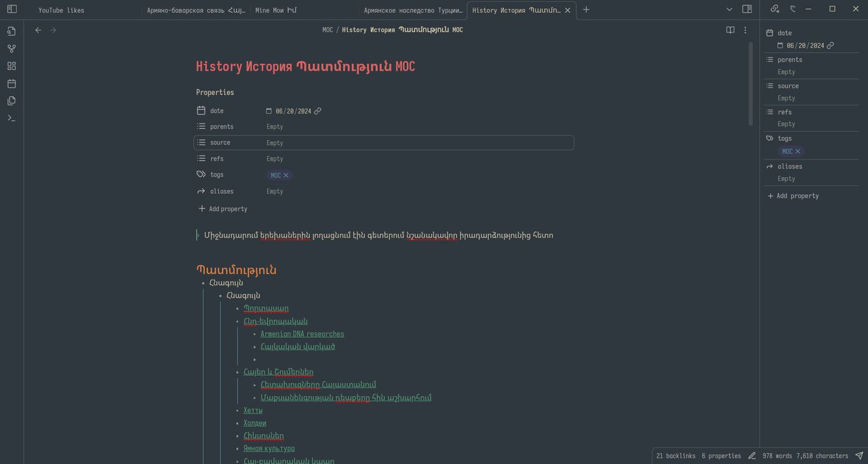Click the paper plane icon in status bar

(859, 456)
